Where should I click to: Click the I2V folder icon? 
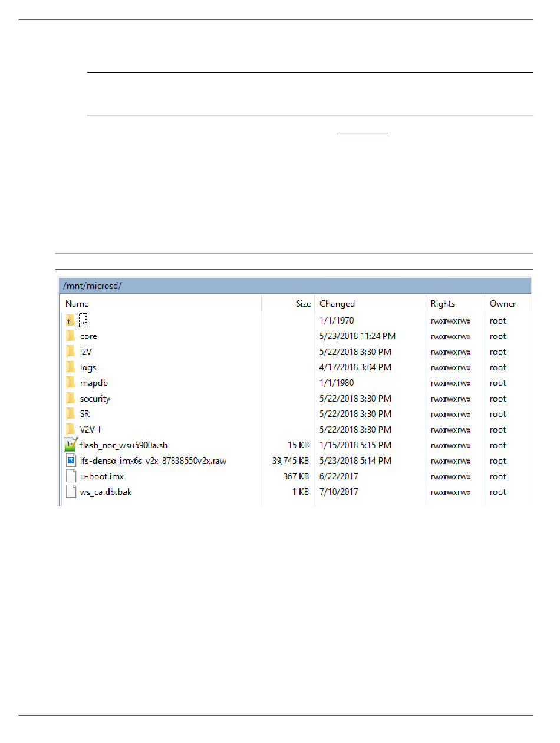pos(71,352)
